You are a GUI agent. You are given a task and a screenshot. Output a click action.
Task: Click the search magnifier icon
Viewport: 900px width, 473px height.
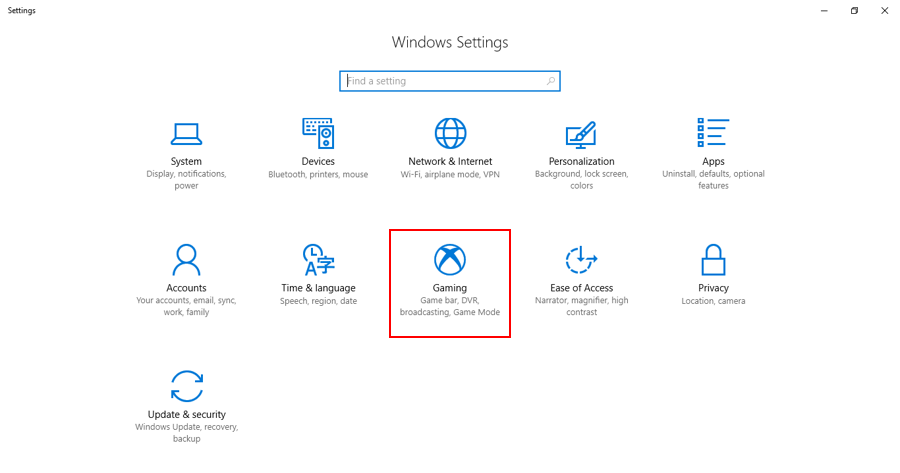(550, 81)
